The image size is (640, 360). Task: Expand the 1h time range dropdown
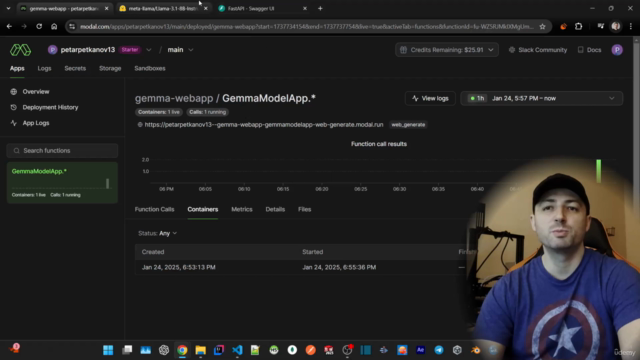(x=541, y=98)
